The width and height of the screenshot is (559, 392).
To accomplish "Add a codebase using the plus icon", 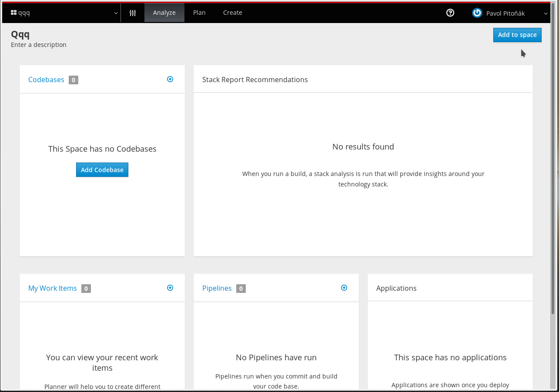I will tap(170, 79).
